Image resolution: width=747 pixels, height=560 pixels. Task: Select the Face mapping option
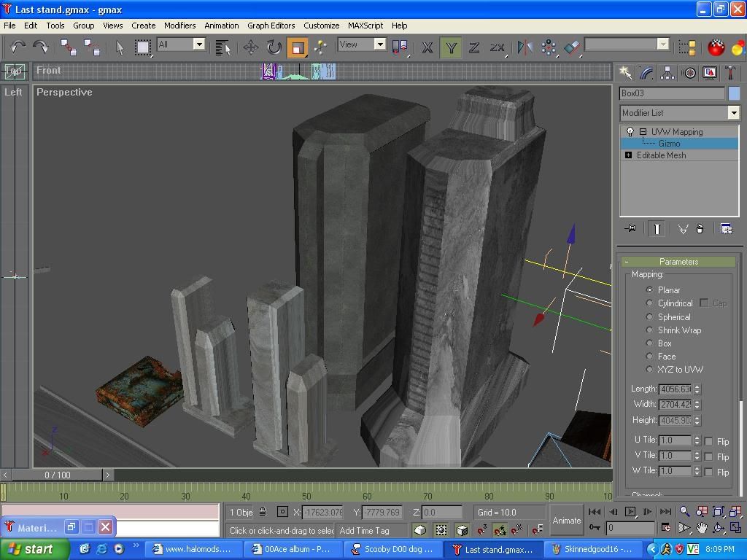coord(649,356)
